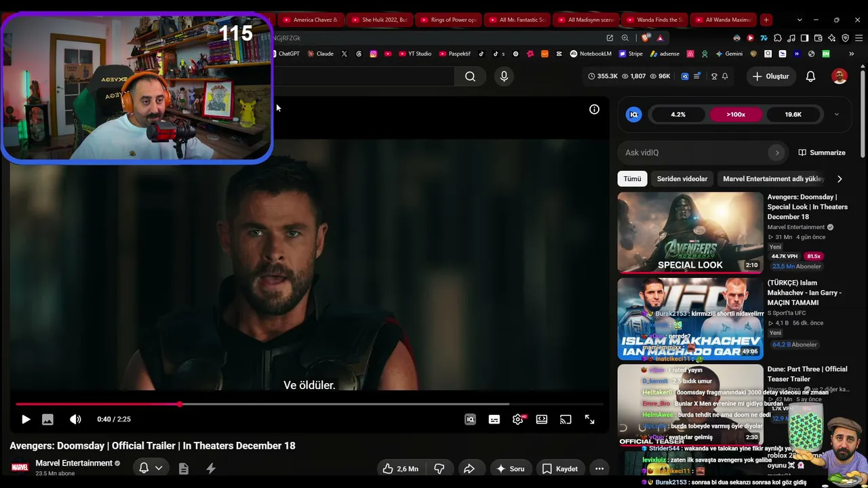Select the Marvel Entertainment adlı yükleyen chip
The height and width of the screenshot is (488, 868).
[x=773, y=179]
